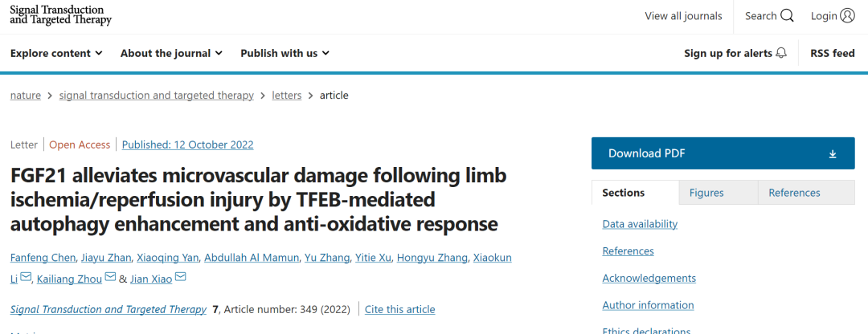This screenshot has height=334, width=868.
Task: Click the download arrow icon on PDF button
Action: pyautogui.click(x=833, y=153)
